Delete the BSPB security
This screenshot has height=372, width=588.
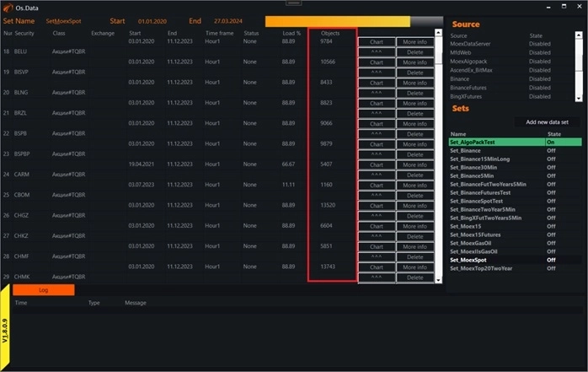coord(414,133)
